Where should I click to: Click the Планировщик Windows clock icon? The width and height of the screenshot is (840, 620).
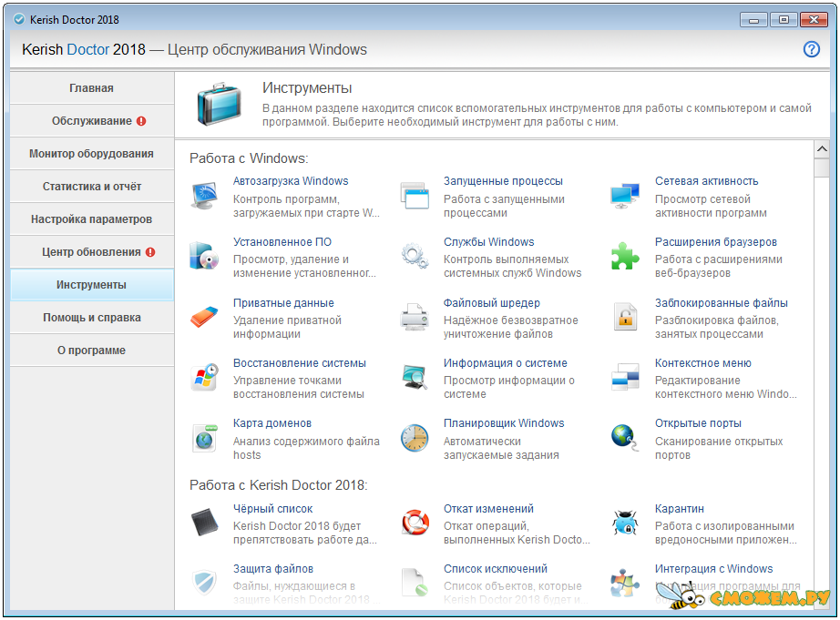click(x=415, y=438)
